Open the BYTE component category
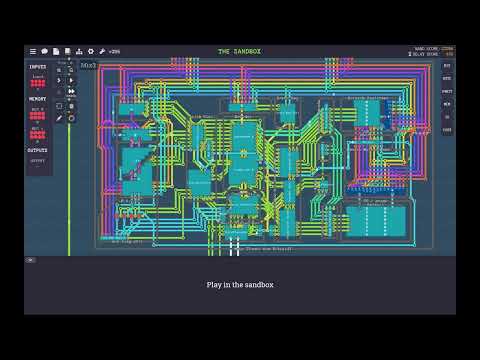Viewport: 480px width, 360px height. (x=447, y=78)
